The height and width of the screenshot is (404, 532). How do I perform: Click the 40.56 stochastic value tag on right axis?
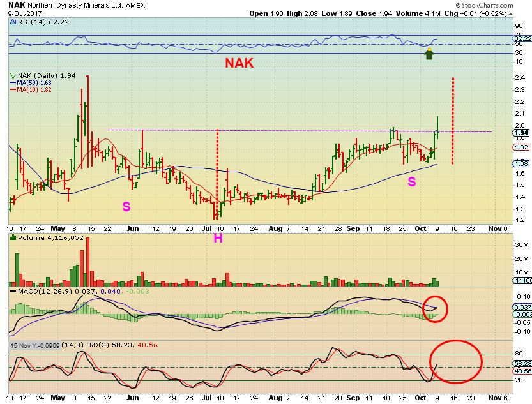522,371
